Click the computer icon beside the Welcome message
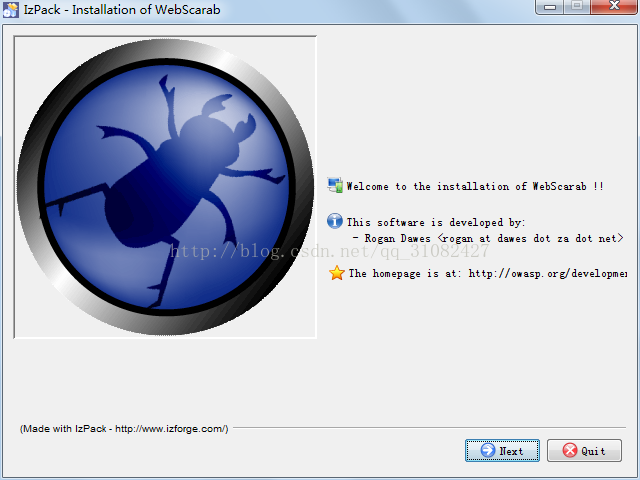The image size is (640, 480). (335, 185)
